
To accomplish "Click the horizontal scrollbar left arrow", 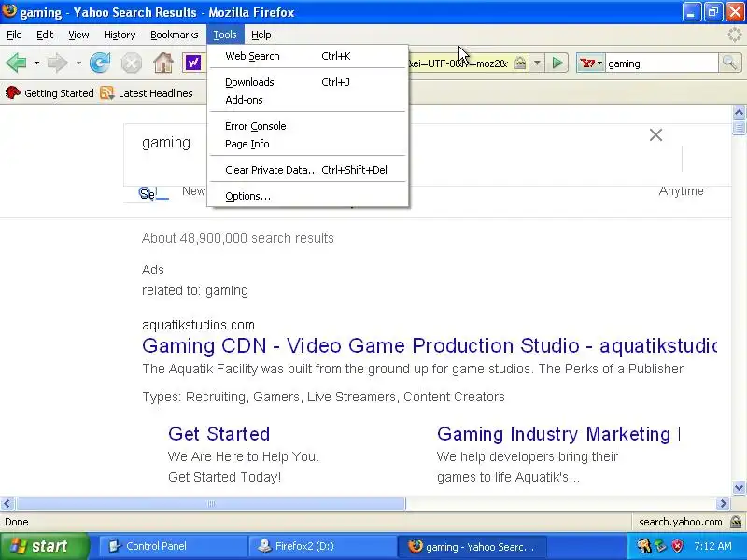I will pos(7,503).
